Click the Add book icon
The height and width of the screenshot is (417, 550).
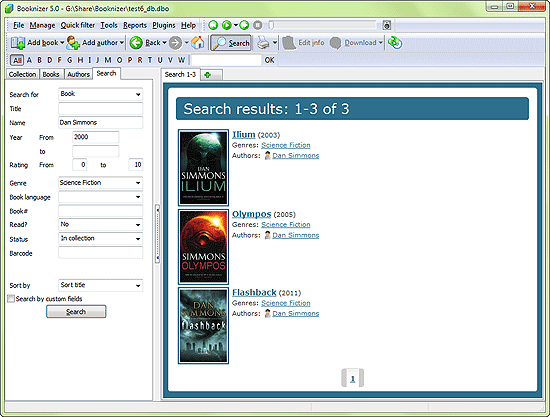click(x=18, y=43)
